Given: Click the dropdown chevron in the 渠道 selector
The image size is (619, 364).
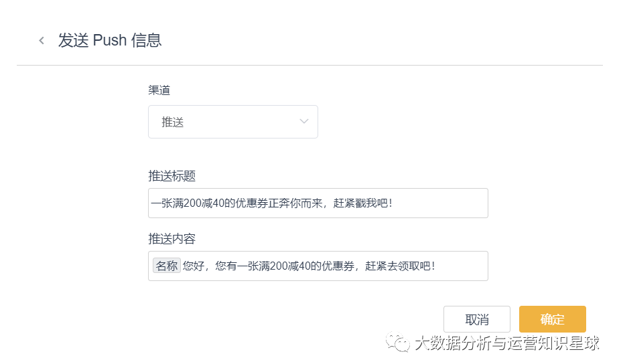Looking at the screenshot, I should pos(303,121).
